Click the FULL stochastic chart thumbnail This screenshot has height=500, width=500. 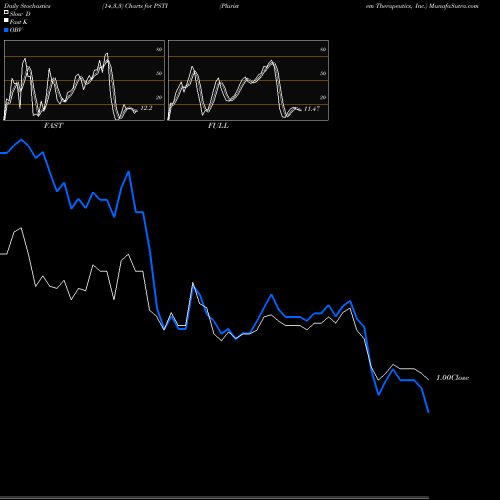pos(248,80)
